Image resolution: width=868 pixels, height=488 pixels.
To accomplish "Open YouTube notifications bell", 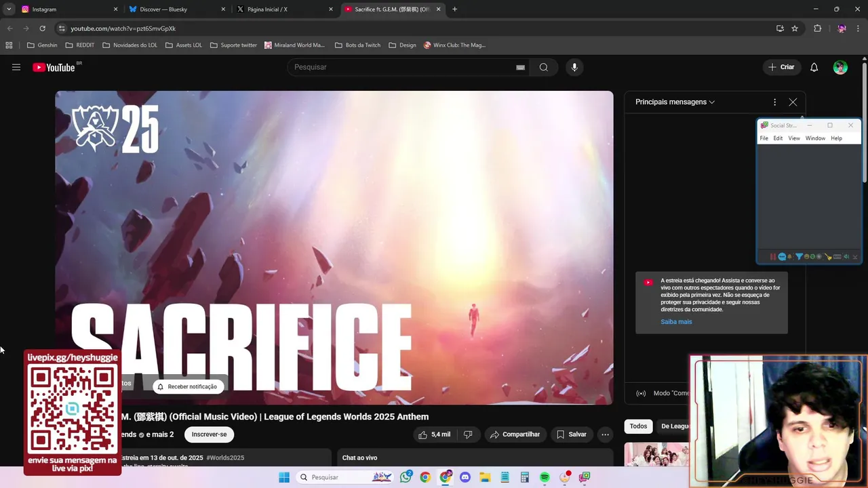I will [x=814, y=67].
